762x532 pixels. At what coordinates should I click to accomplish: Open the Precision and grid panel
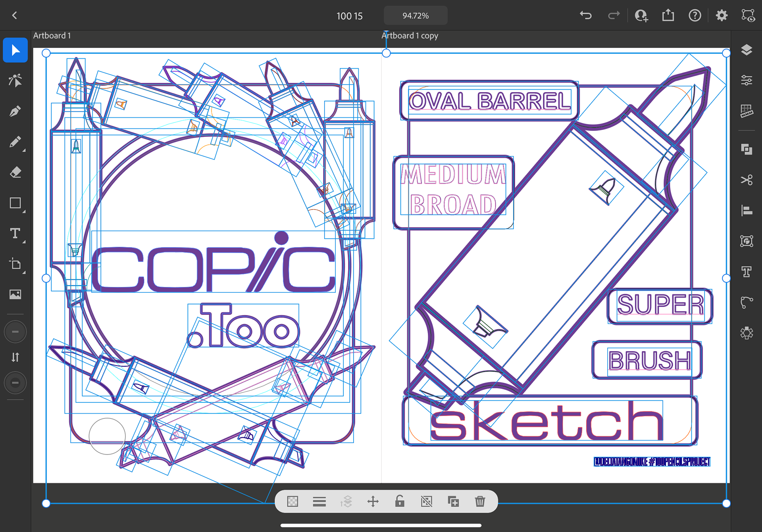pos(747,111)
